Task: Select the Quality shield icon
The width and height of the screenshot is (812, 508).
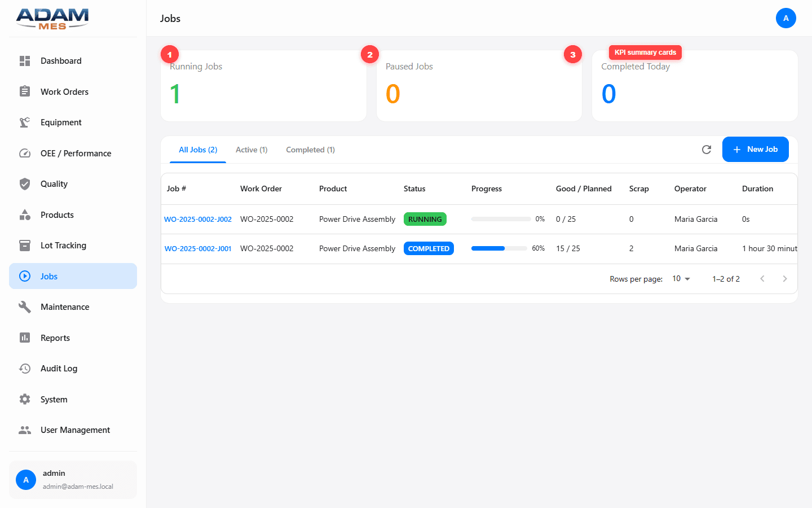Action: point(25,183)
